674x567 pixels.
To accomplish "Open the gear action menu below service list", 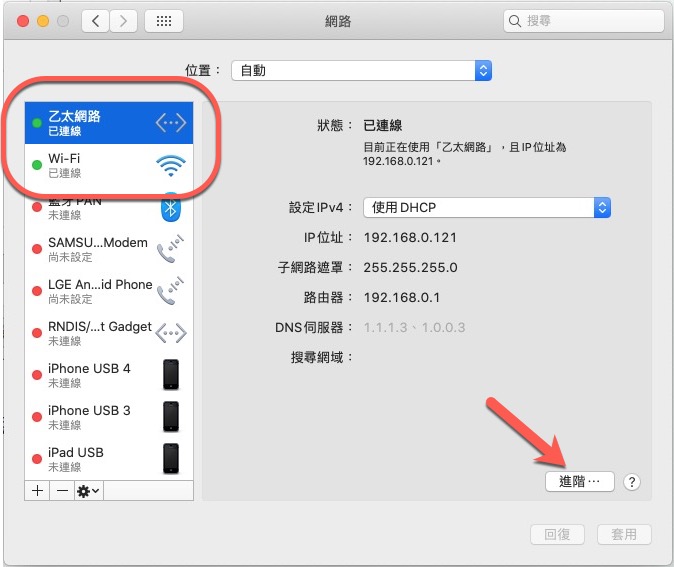I will pyautogui.click(x=89, y=490).
